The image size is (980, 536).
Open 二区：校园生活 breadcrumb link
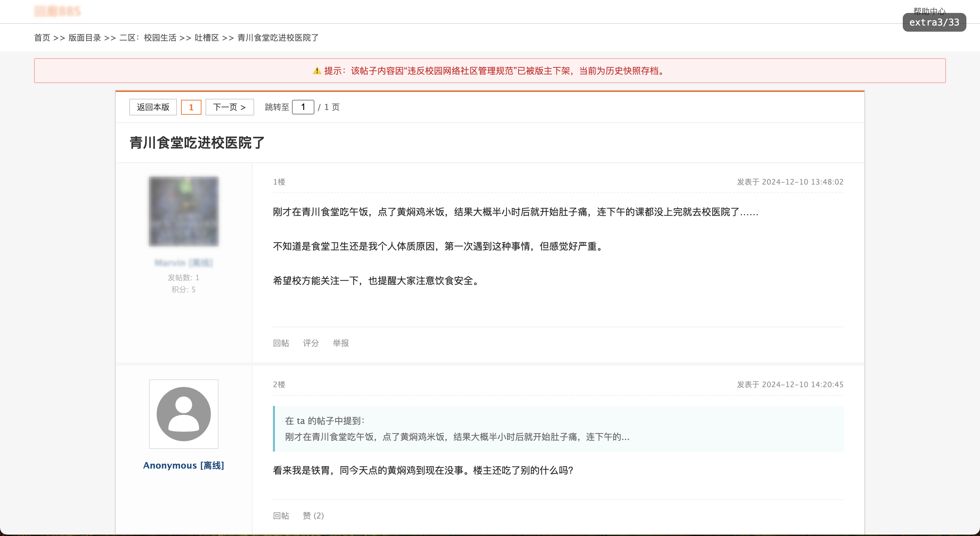(148, 38)
